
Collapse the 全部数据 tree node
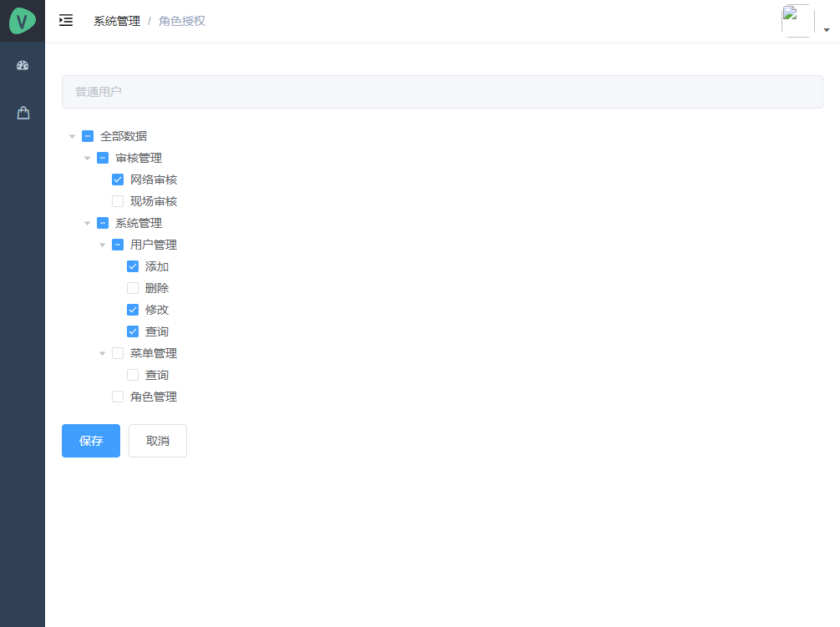(73, 137)
